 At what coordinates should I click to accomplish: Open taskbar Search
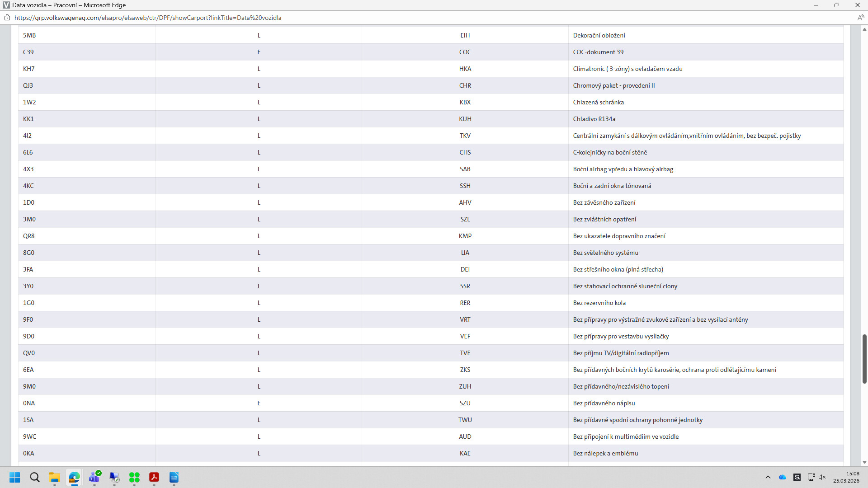[x=35, y=477]
